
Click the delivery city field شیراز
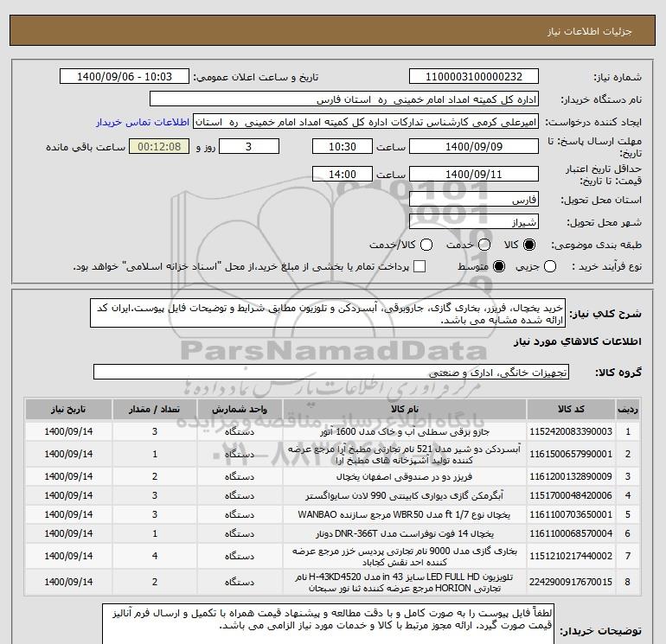click(474, 221)
